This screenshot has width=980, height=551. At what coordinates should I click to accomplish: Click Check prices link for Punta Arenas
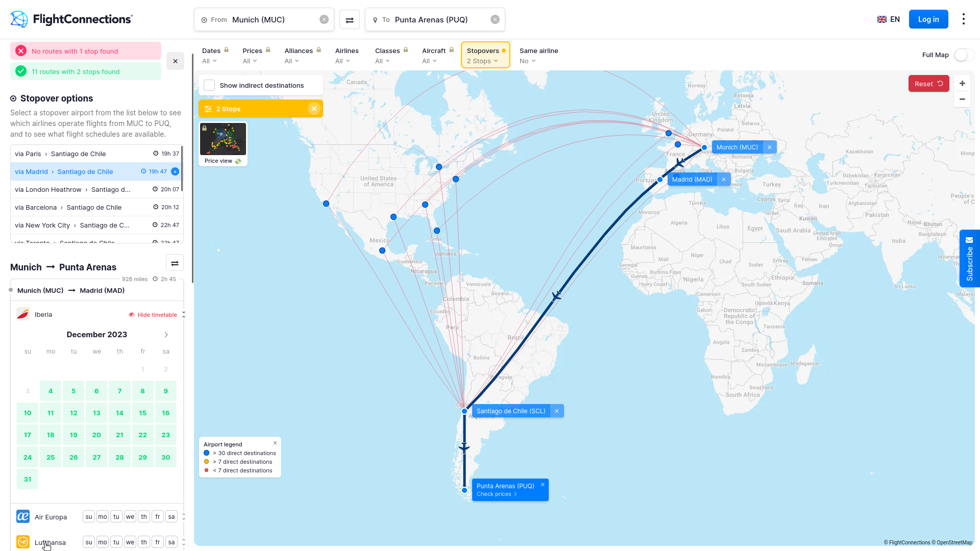point(497,494)
